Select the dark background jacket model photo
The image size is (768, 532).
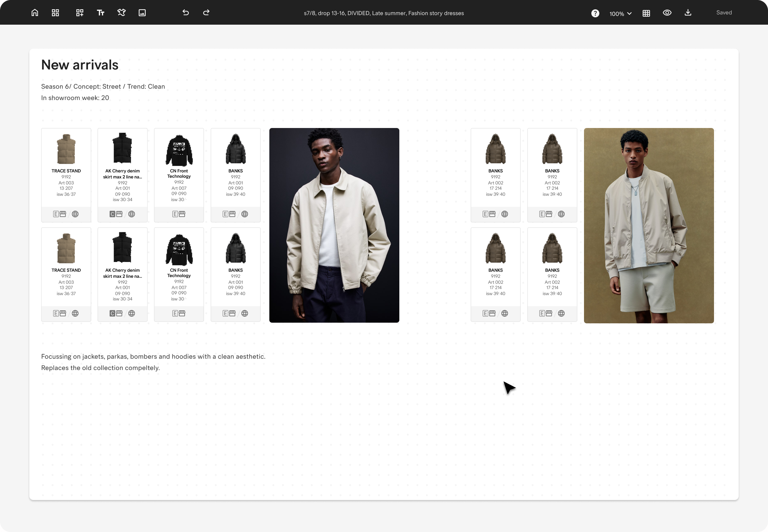(x=334, y=225)
